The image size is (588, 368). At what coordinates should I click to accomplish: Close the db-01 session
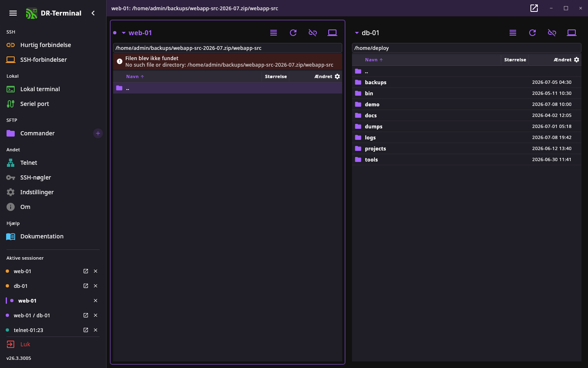click(96, 286)
